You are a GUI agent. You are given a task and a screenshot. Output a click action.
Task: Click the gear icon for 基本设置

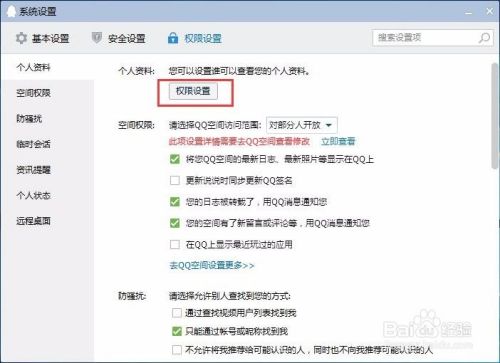21,38
